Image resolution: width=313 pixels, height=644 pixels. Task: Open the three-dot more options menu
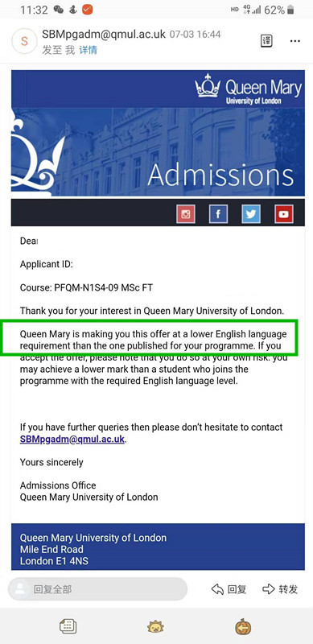[x=295, y=41]
